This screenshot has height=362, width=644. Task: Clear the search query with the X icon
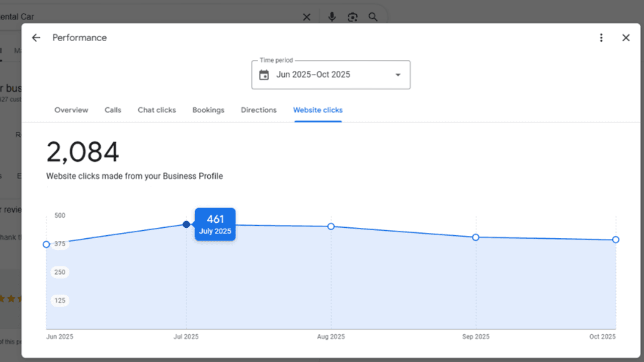click(x=306, y=17)
